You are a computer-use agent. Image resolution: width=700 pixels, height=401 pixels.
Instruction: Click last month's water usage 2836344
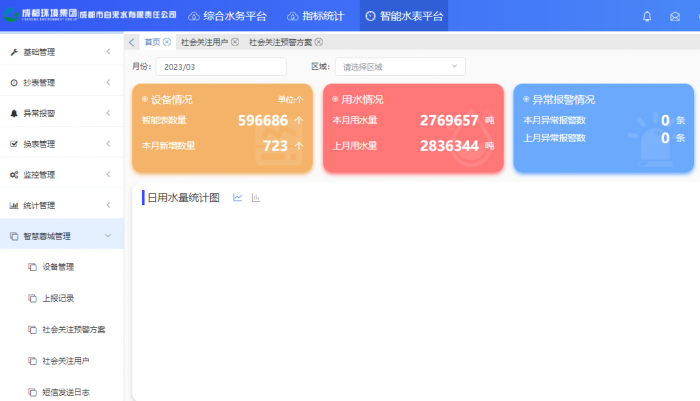click(449, 146)
